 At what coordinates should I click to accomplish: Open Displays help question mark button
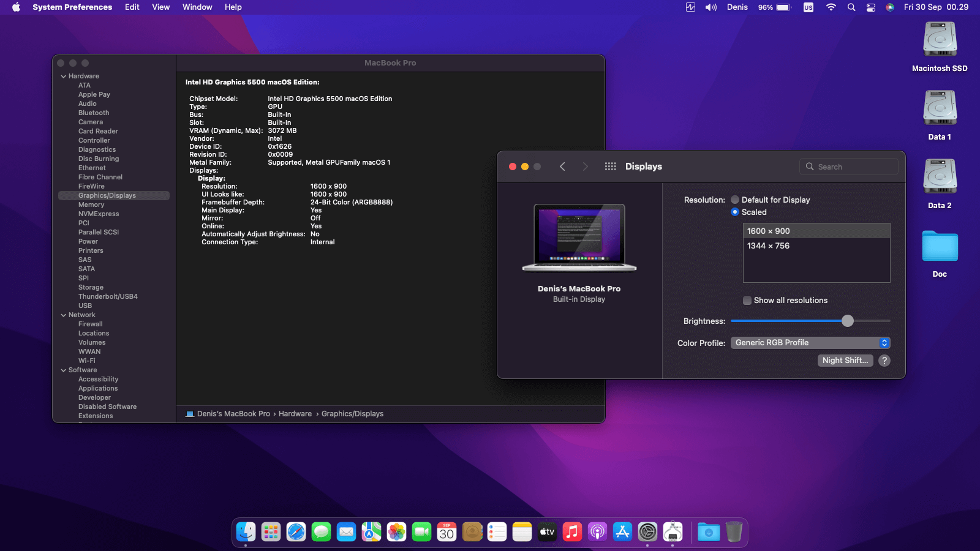click(884, 361)
